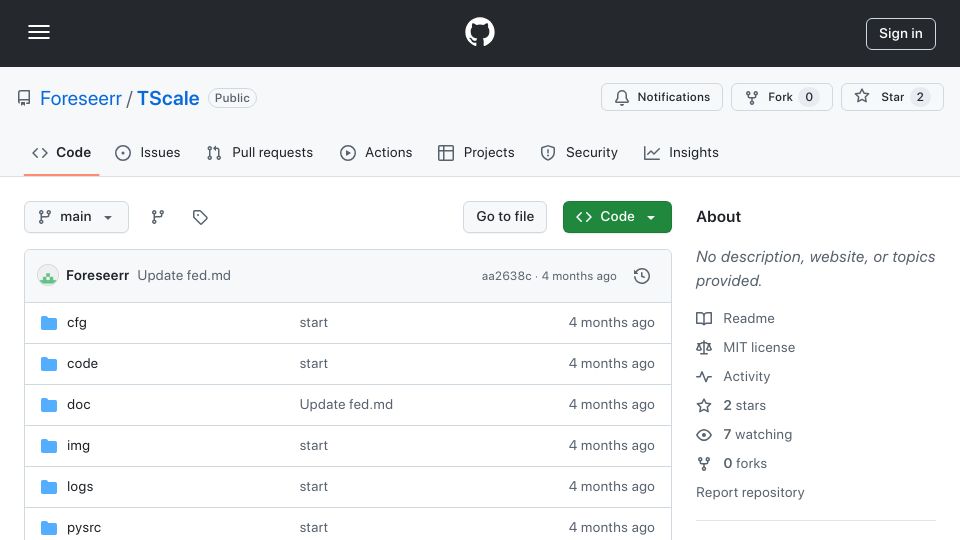Image resolution: width=960 pixels, height=540 pixels.
Task: Open Update fed.md commit in doc row
Action: [x=346, y=405]
